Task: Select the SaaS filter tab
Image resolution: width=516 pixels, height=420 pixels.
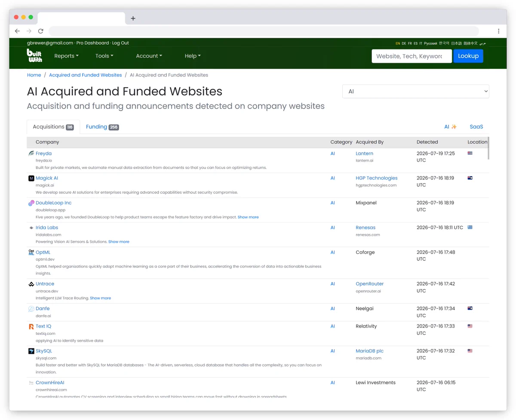Action: (476, 127)
